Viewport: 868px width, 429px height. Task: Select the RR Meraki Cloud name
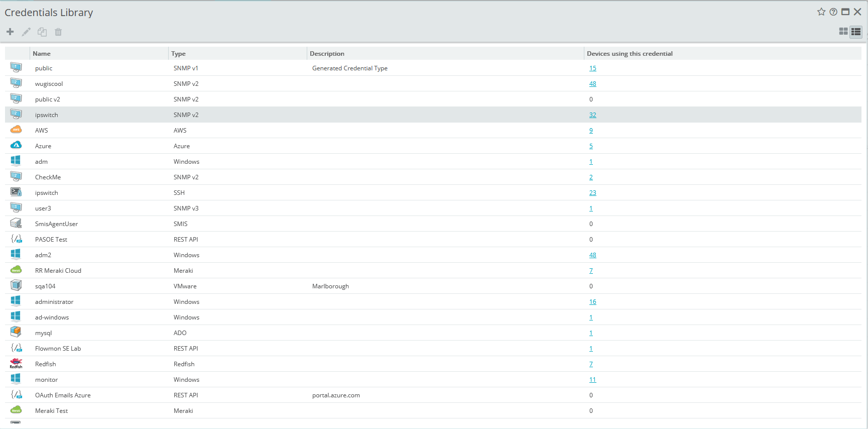[58, 271]
